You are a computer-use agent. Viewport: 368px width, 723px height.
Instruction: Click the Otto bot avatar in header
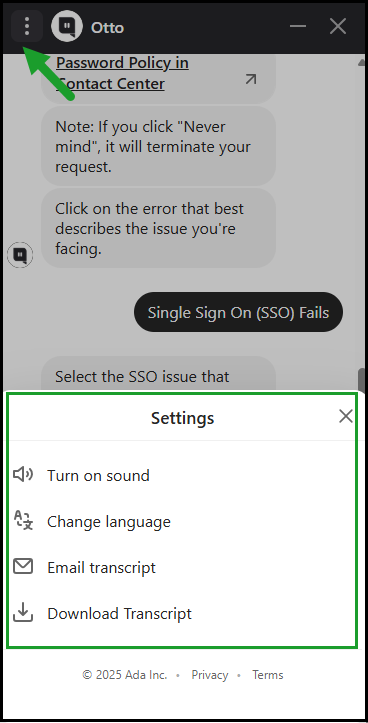(x=66, y=26)
